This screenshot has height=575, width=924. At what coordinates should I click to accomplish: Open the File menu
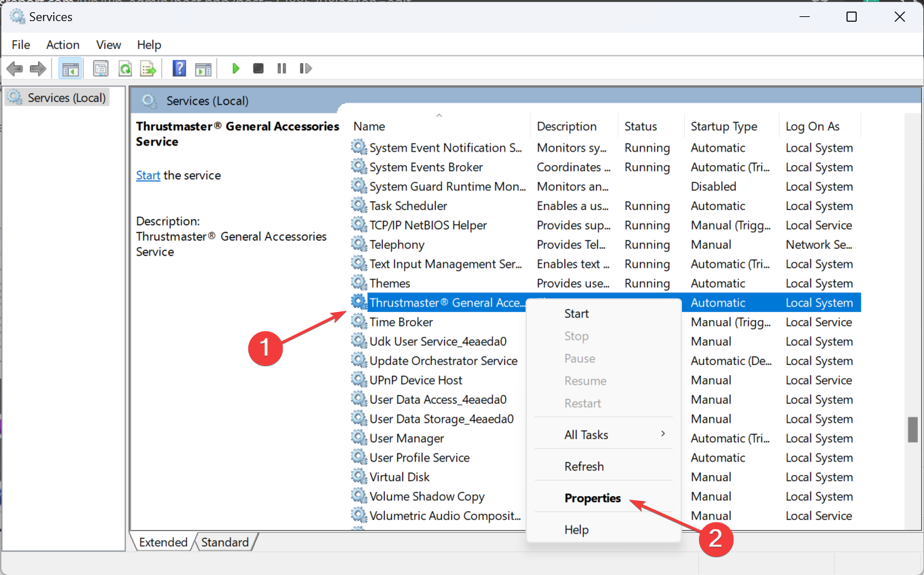[x=21, y=45]
